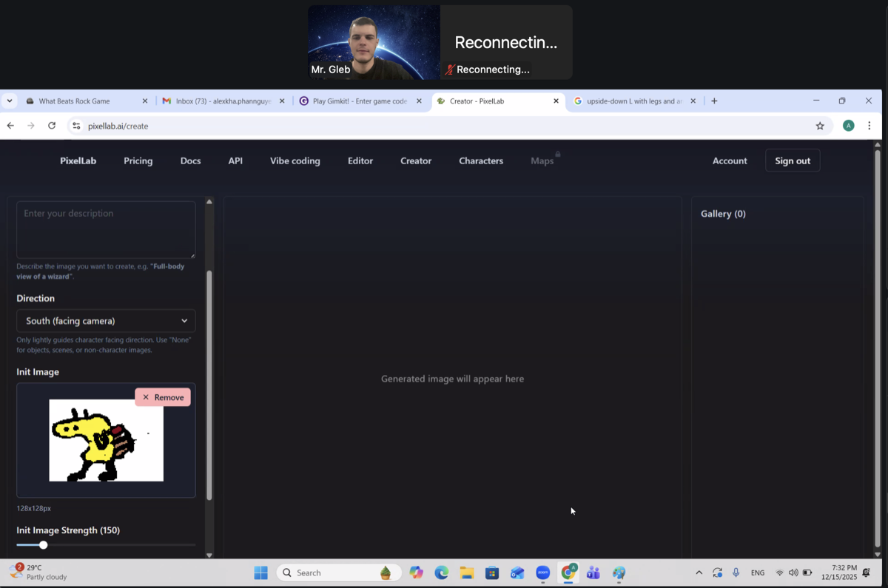Open Microsoft Teams in the taskbar
The width and height of the screenshot is (888, 588).
click(x=593, y=572)
